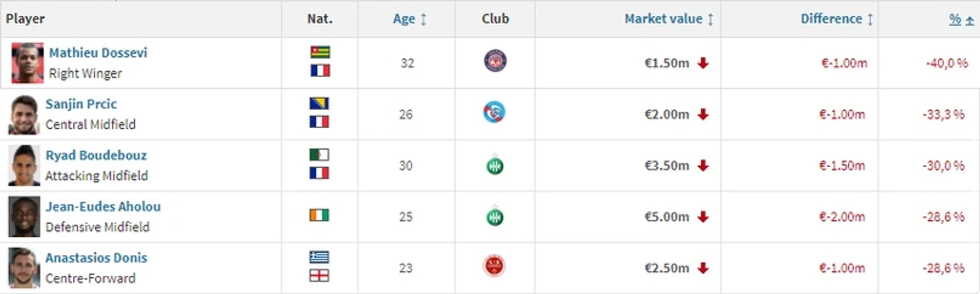The image size is (980, 294).
Task: Click Bosnia flag beside Sanjin Prcic
Action: click(x=320, y=103)
